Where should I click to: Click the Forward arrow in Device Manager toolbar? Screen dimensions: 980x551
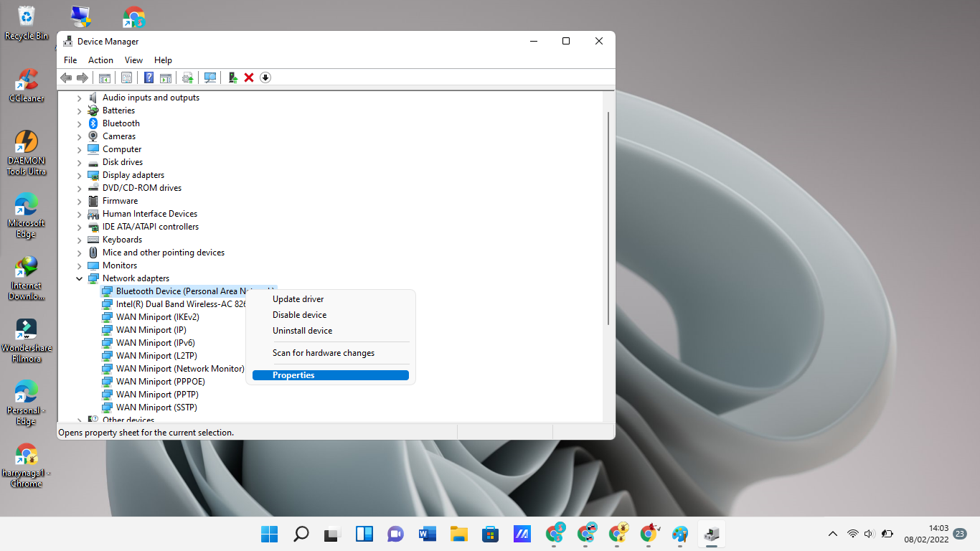click(83, 77)
